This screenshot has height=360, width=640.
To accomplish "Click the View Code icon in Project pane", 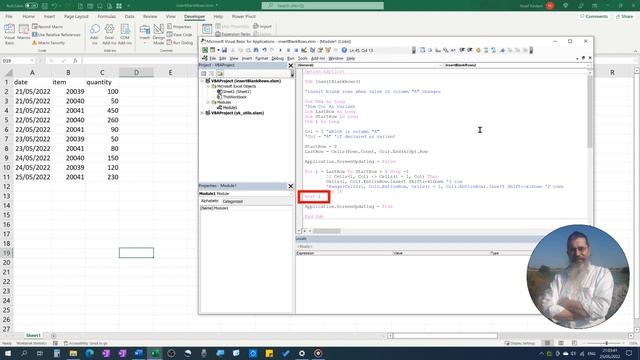I will (204, 73).
